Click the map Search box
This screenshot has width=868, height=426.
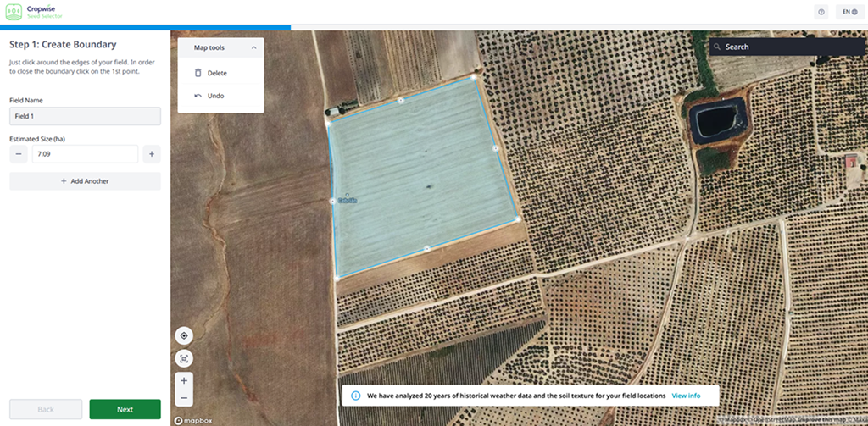point(787,47)
